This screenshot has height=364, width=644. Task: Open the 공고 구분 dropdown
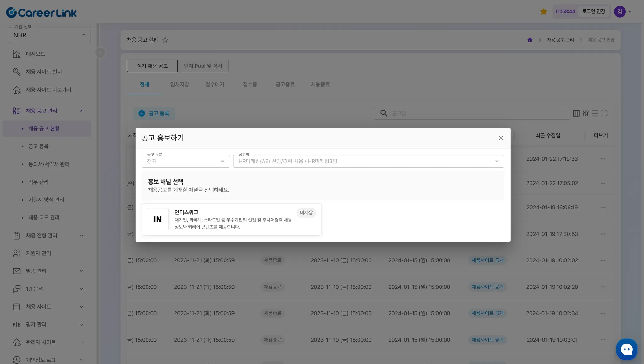(186, 161)
